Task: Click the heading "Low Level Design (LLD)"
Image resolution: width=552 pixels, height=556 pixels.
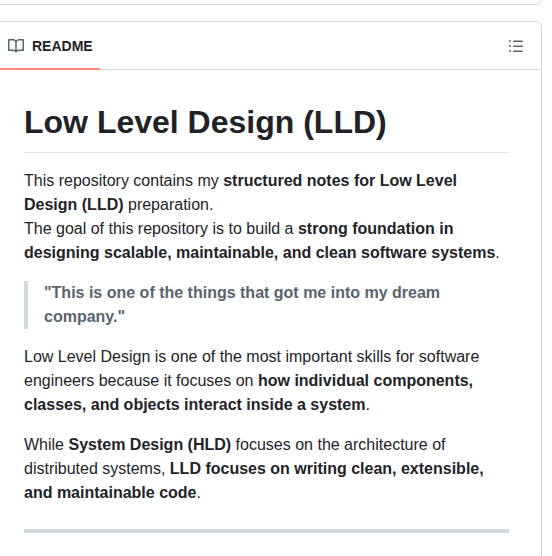Action: coord(205,122)
